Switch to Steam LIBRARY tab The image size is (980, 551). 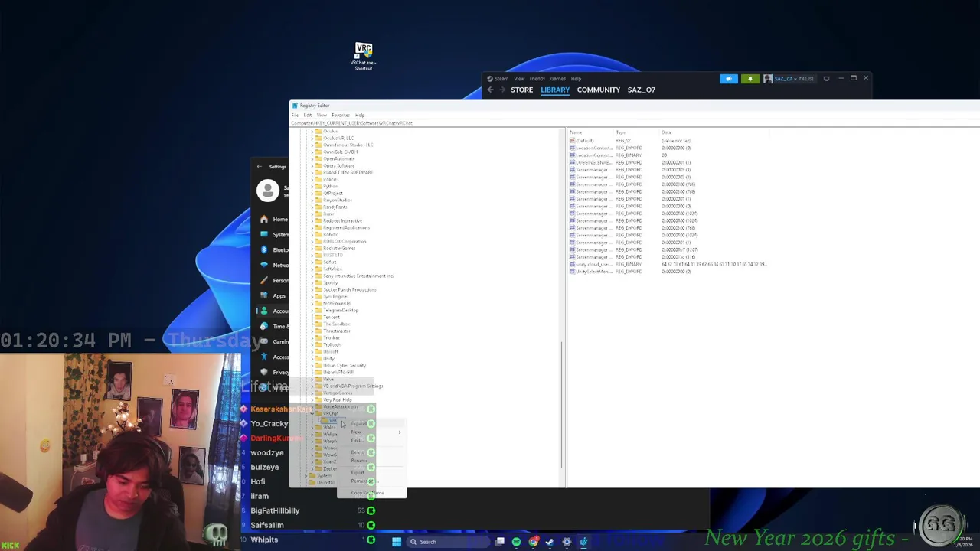pos(555,90)
